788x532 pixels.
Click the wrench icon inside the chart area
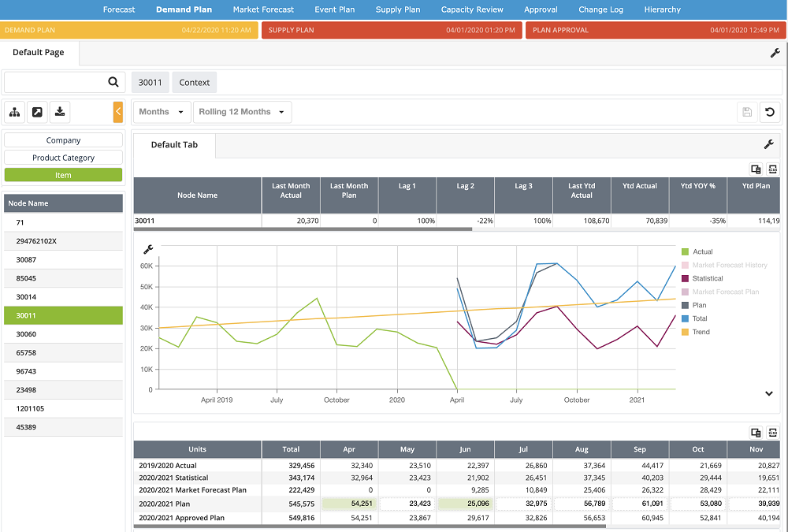click(148, 248)
